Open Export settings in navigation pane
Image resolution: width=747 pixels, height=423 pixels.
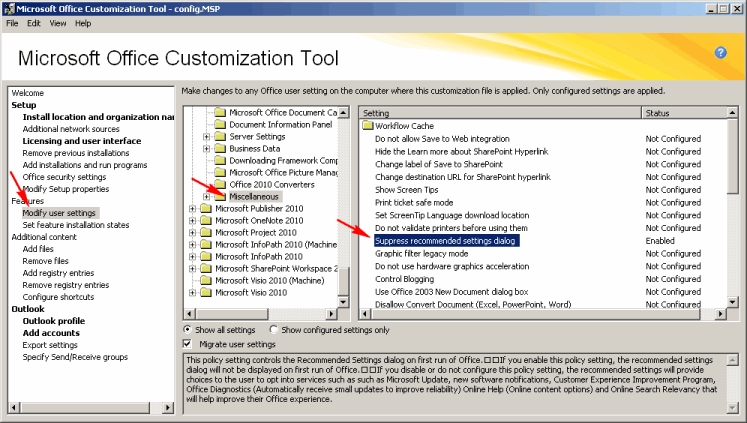click(50, 345)
